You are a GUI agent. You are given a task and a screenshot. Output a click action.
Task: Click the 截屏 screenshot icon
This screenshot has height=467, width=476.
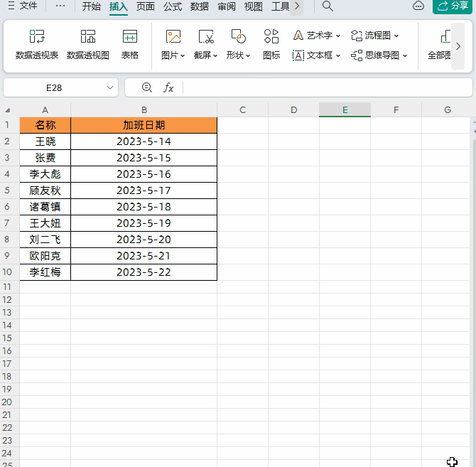(x=206, y=37)
